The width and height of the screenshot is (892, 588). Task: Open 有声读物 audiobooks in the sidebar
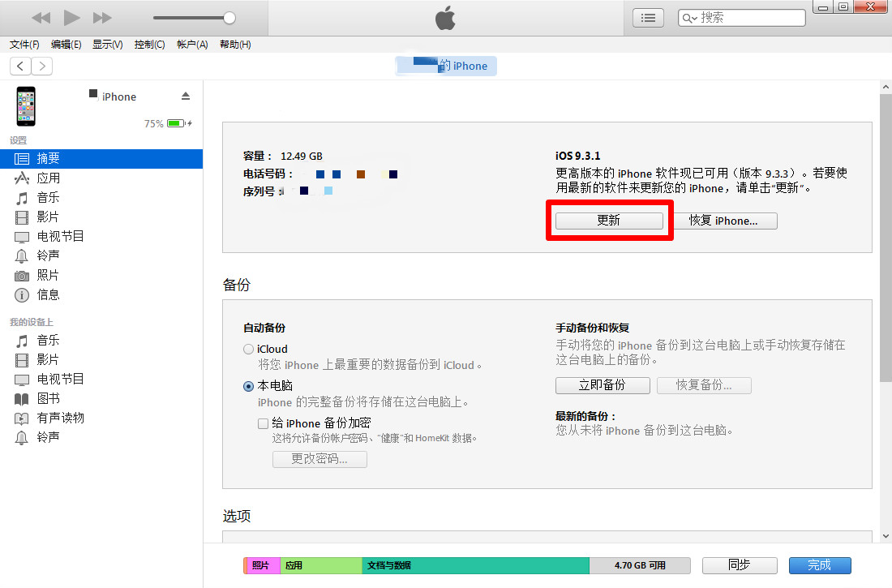tap(101, 418)
